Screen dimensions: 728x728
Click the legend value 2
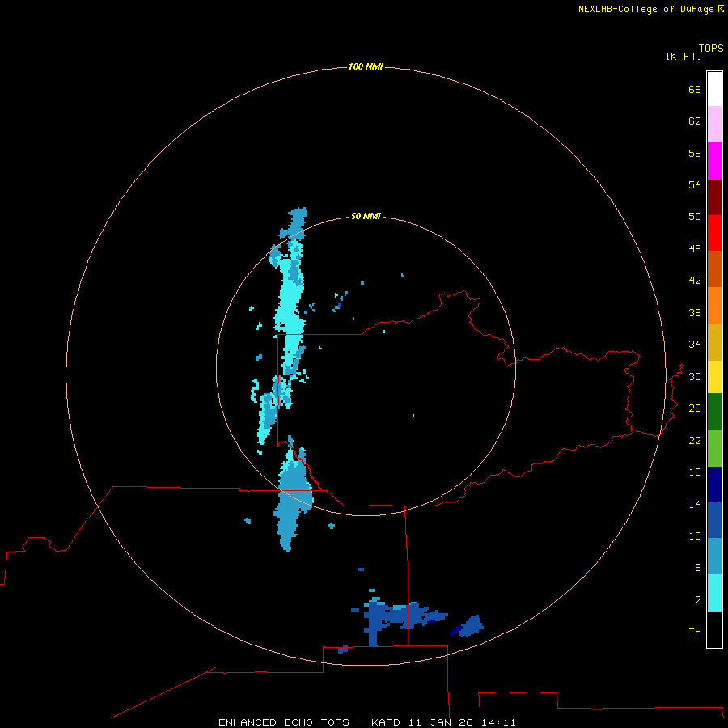click(698, 599)
